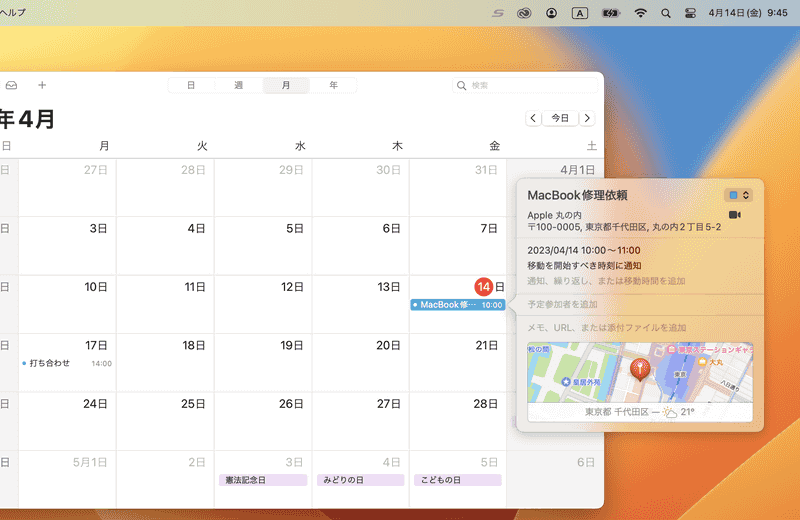The image size is (800, 520).
Task: Go to previous month with left chevron
Action: (533, 118)
